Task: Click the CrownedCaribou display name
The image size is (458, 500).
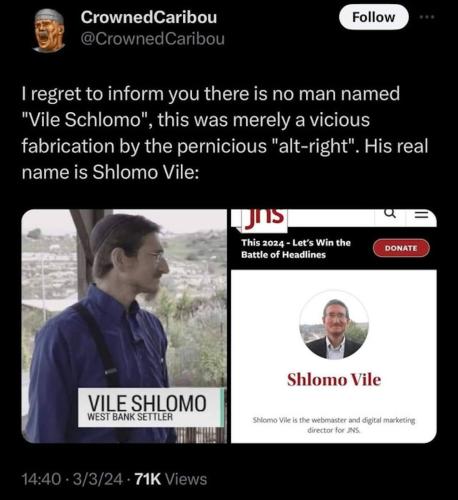Action: (x=149, y=17)
